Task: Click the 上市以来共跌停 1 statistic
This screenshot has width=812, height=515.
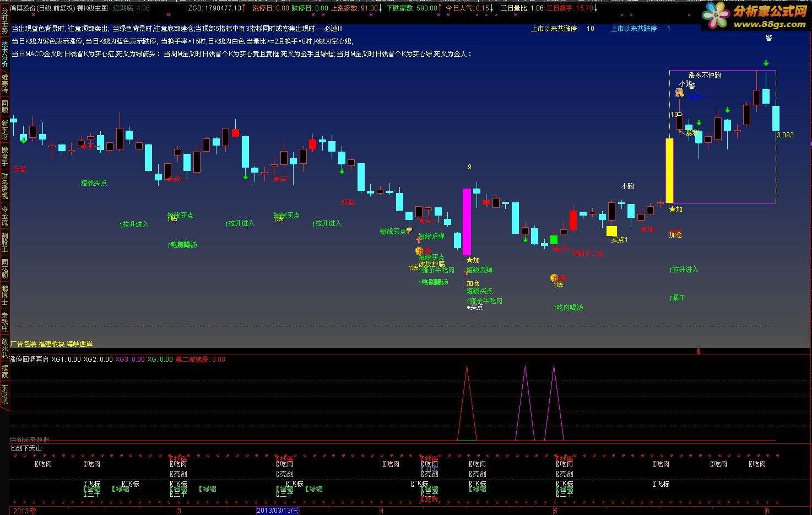Action: click(x=641, y=29)
